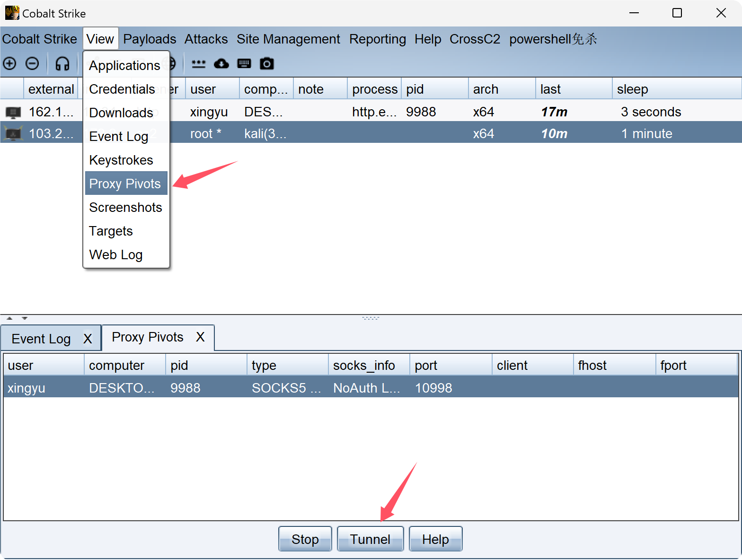Click pivot port value 10998
This screenshot has height=560, width=742.
433,388
